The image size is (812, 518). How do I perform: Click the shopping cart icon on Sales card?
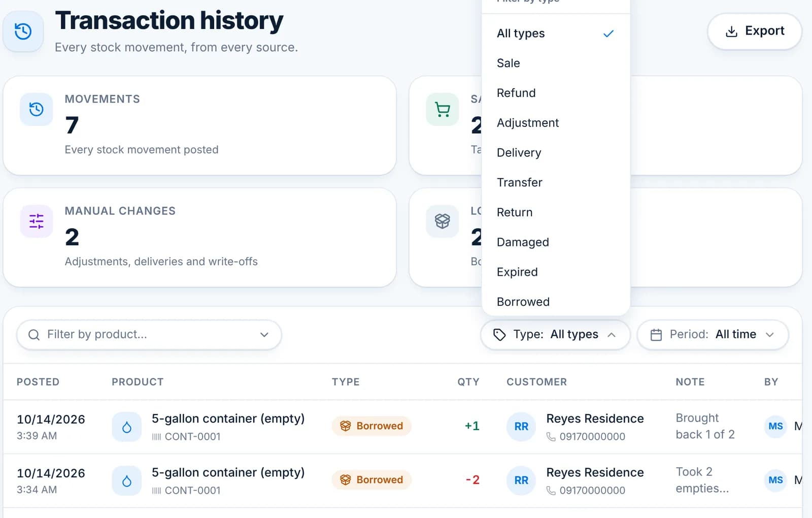pos(443,109)
